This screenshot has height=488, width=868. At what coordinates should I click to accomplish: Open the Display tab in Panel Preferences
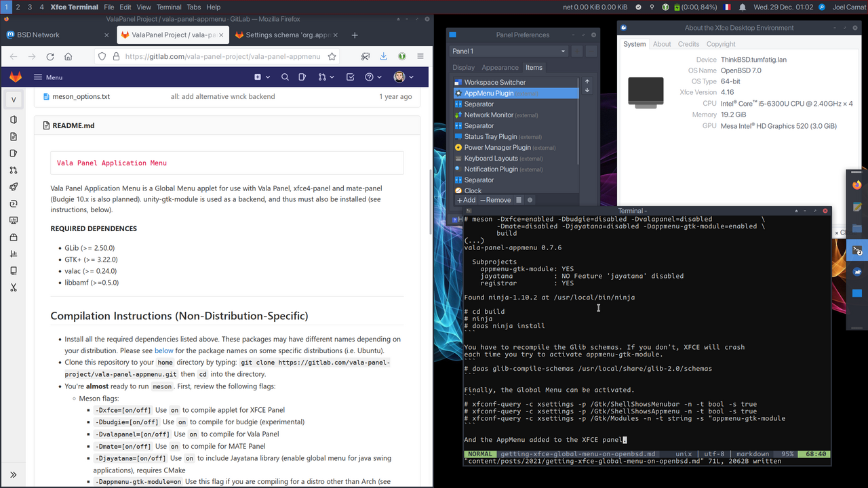[x=464, y=68]
